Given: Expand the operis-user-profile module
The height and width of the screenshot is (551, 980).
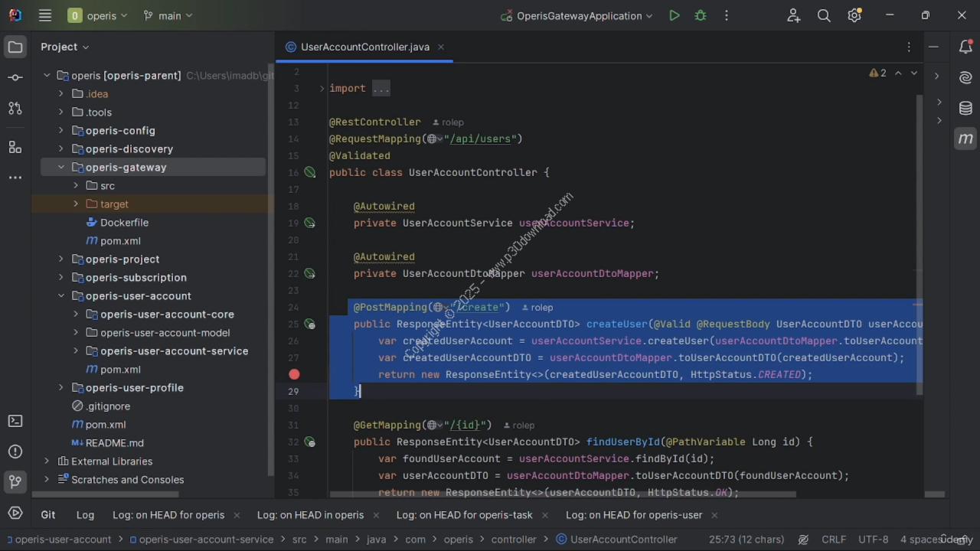Looking at the screenshot, I should pyautogui.click(x=61, y=388).
